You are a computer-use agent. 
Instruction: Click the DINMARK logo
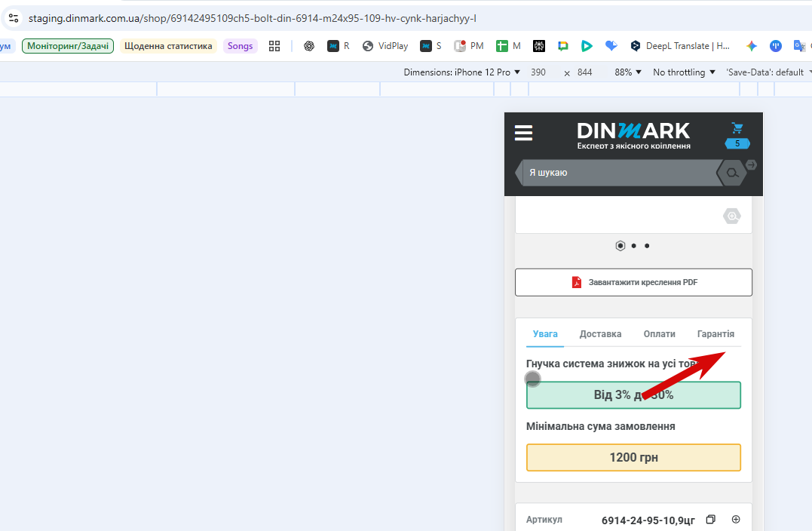tap(633, 136)
